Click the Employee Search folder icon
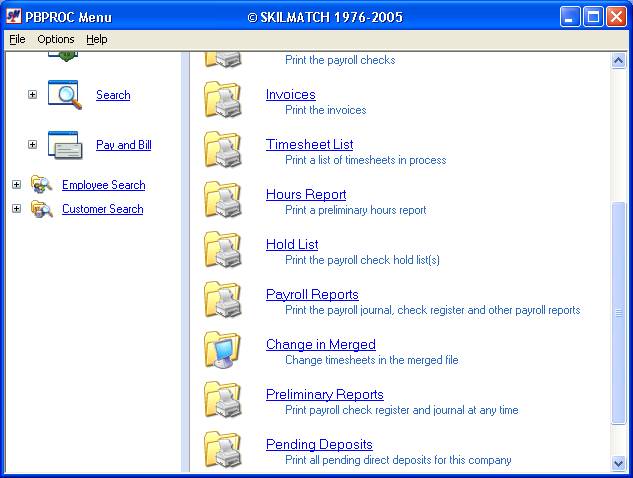Viewport: 633px width, 478px height. [x=42, y=184]
